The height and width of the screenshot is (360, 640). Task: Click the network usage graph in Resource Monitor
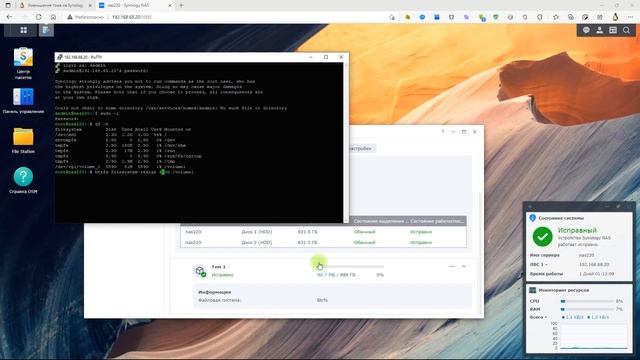(593, 336)
